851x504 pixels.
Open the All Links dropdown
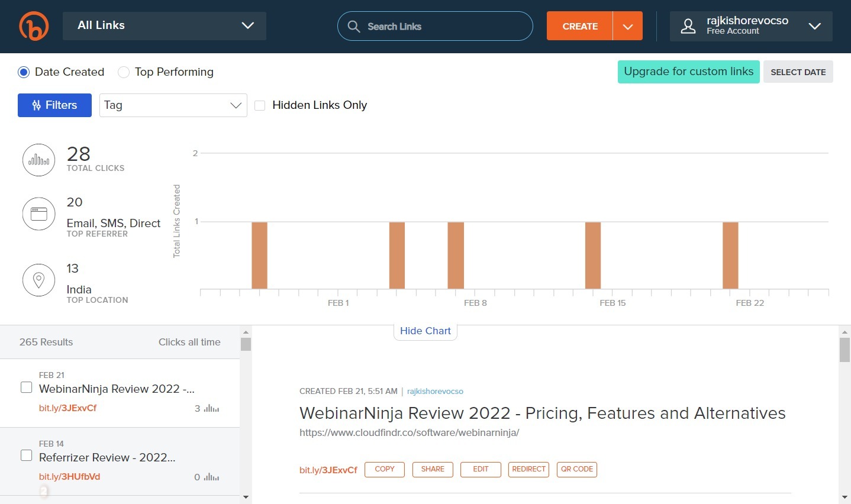coord(165,26)
